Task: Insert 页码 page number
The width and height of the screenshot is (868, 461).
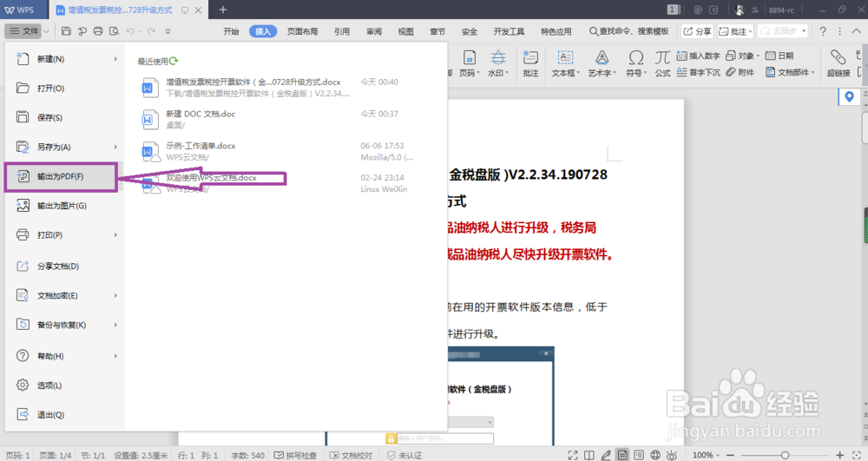Action: tap(470, 63)
